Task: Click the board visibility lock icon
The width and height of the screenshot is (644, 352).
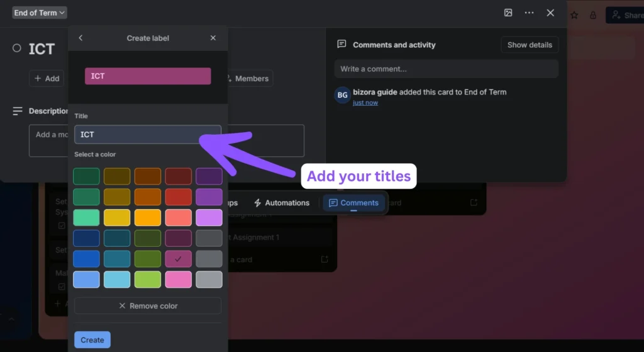Action: [593, 16]
